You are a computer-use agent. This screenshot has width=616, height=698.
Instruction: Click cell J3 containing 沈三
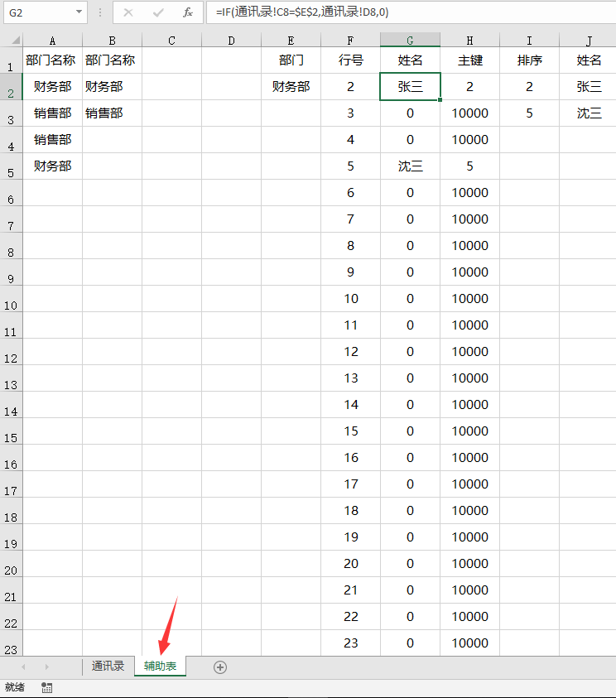tap(588, 113)
